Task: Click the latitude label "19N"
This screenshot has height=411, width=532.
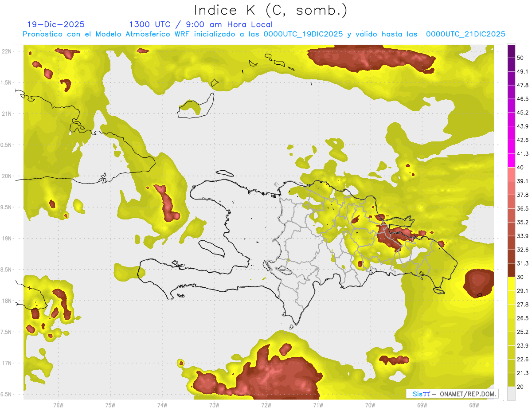Action: pos(8,238)
